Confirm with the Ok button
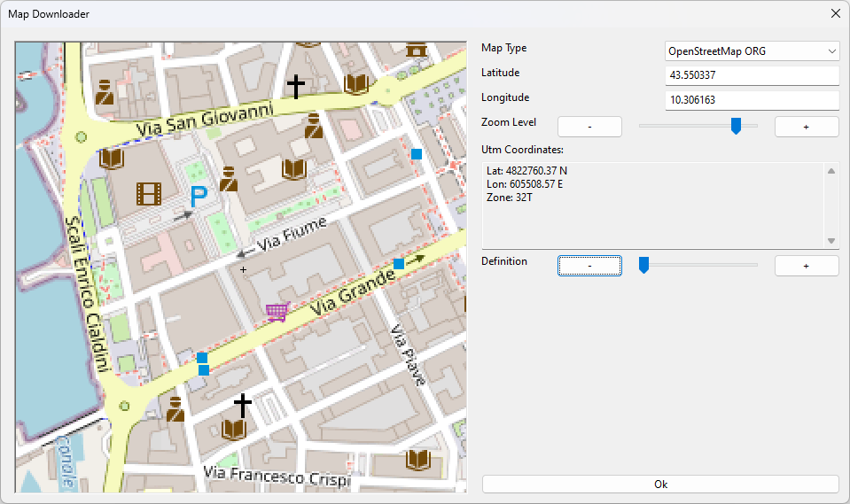The width and height of the screenshot is (850, 504). (661, 485)
